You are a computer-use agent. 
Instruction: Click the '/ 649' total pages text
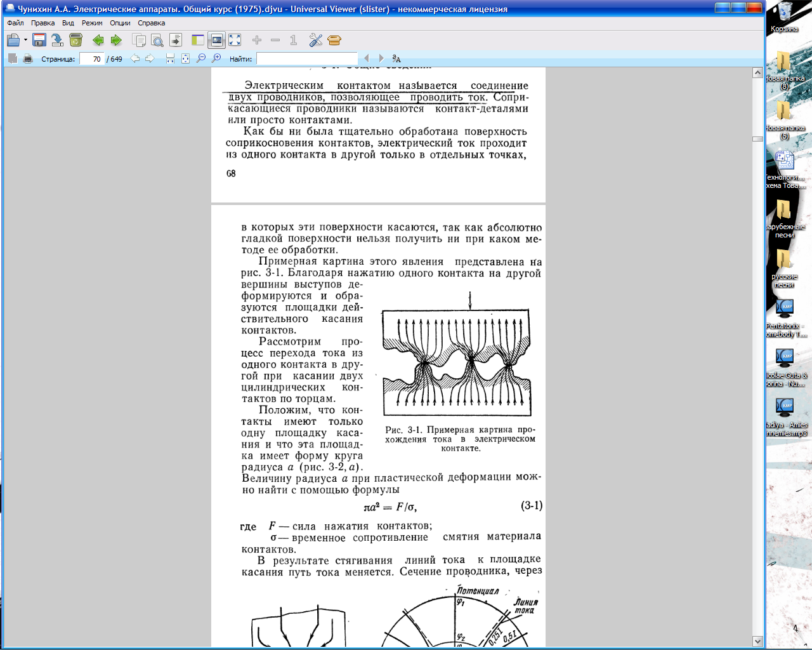click(x=115, y=59)
